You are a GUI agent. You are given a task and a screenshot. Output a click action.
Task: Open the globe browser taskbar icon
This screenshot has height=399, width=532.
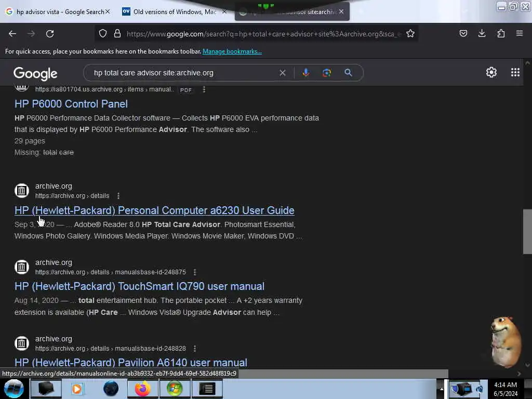(x=111, y=389)
